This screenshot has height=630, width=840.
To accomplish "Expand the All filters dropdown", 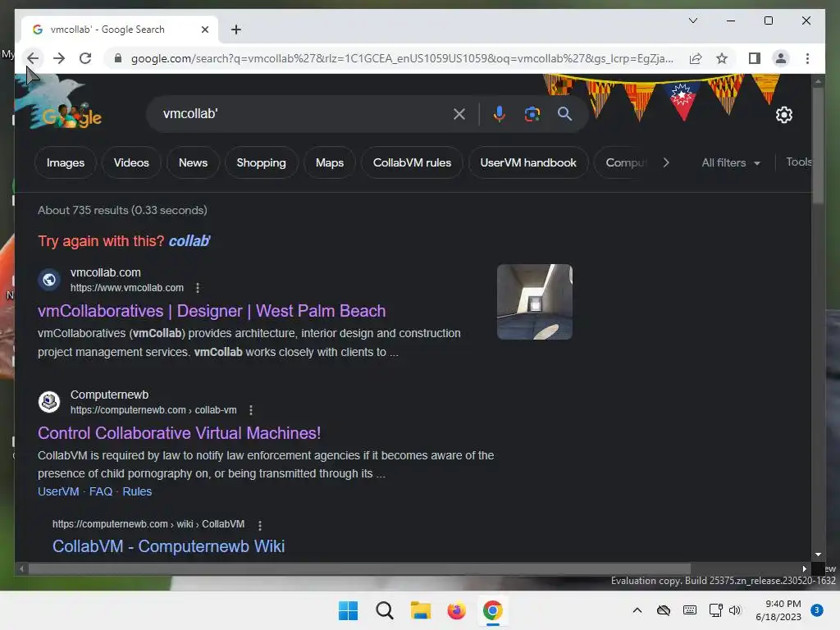I will 731,162.
